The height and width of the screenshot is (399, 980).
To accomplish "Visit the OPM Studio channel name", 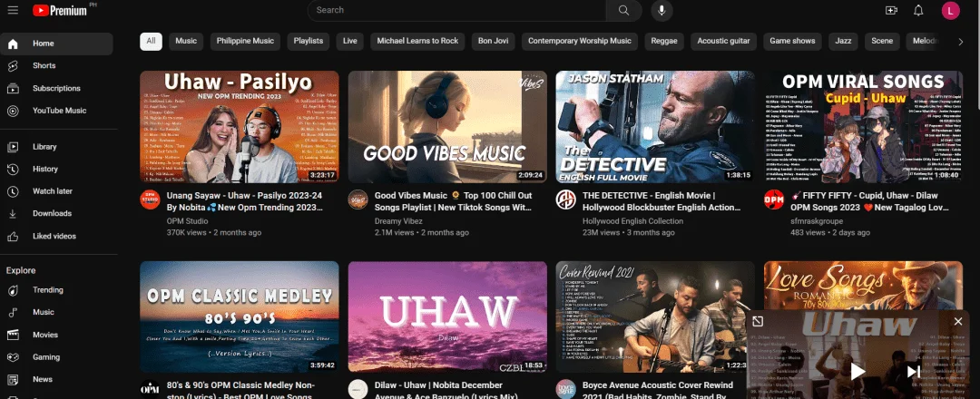I will pos(188,221).
